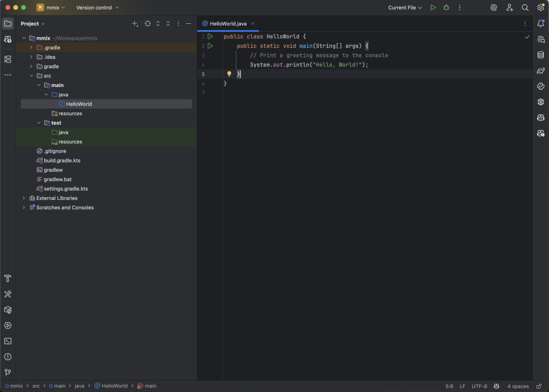Open the Git tool window
The width and height of the screenshot is (549, 392).
coord(8,373)
